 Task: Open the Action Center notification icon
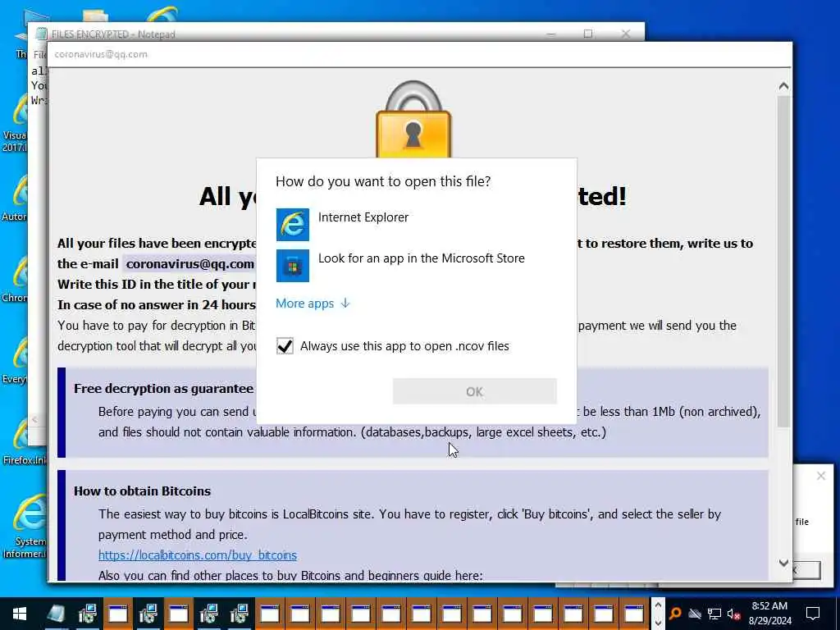[813, 614]
